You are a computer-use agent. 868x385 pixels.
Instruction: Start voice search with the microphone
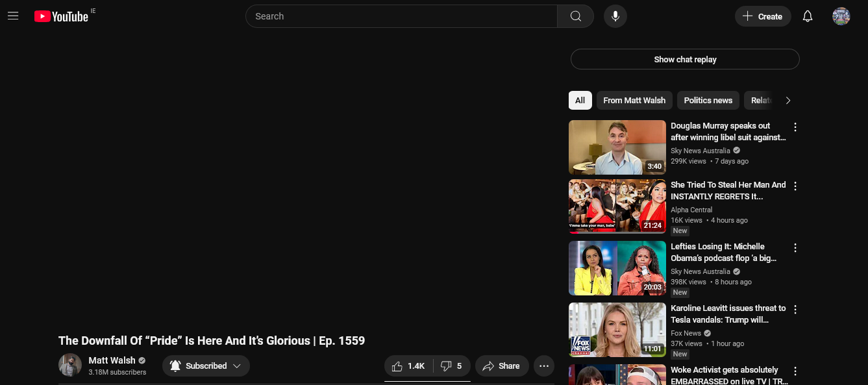(615, 16)
